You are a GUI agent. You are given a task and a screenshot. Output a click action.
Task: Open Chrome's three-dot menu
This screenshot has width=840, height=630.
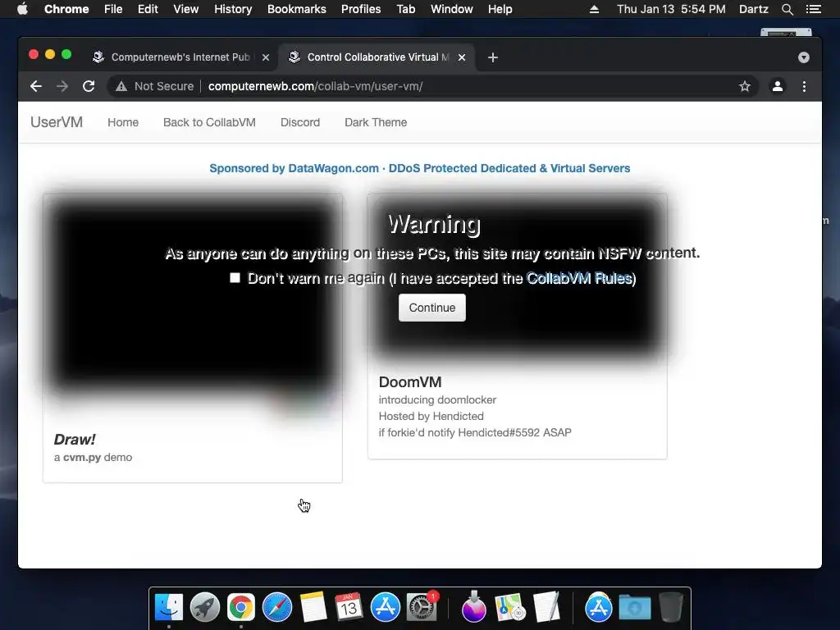tap(804, 86)
